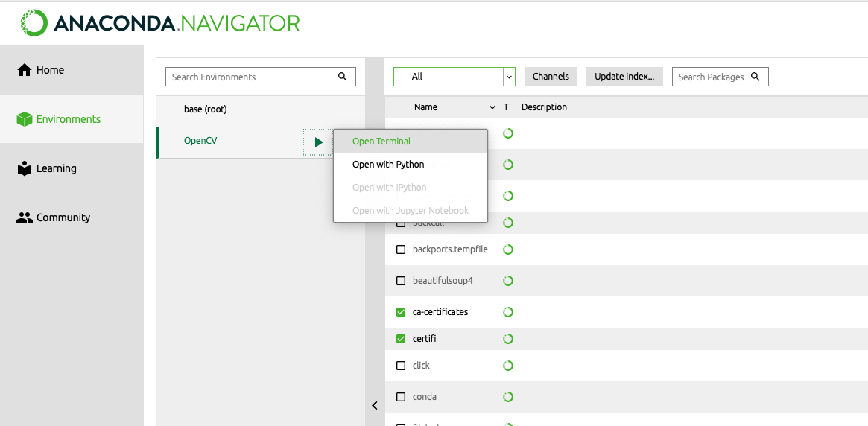Screen dimensions: 868x426
Task: Click the Community people icon
Action: tap(25, 217)
